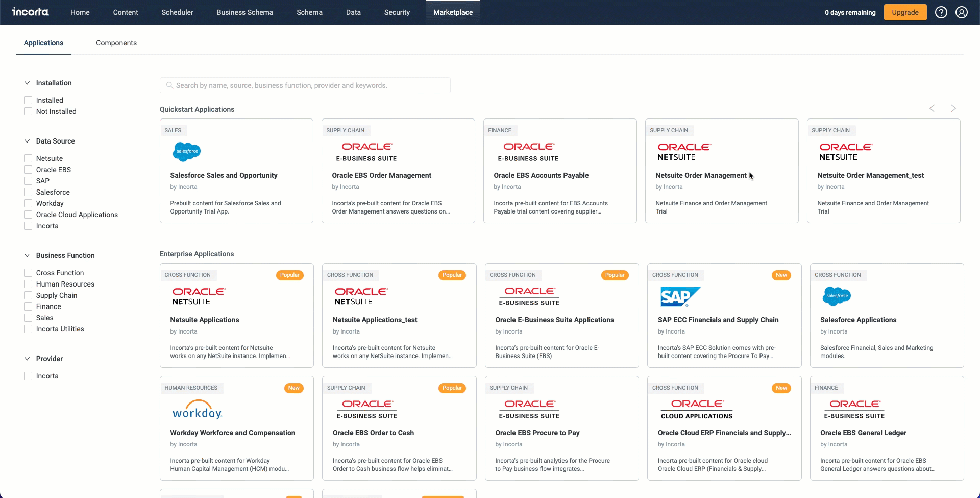Click Oracle NetSuite logo on Netsuite Applications_test card
Image resolution: width=980 pixels, height=498 pixels.
[x=361, y=296]
